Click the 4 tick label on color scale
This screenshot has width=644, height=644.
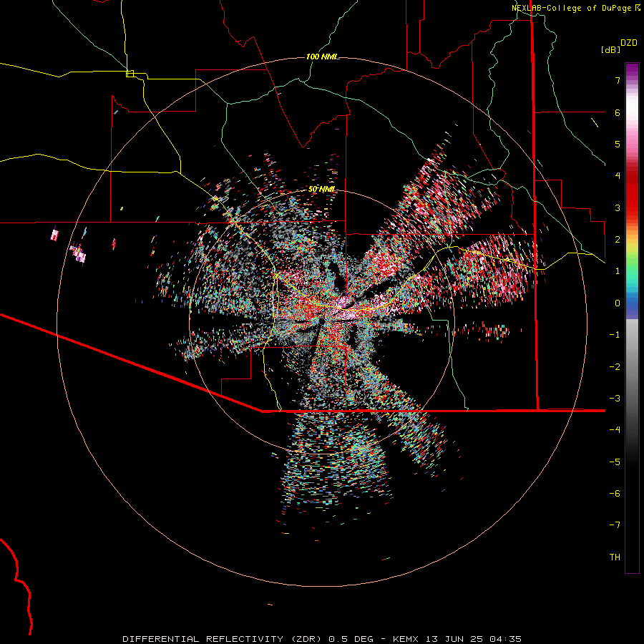coord(618,176)
